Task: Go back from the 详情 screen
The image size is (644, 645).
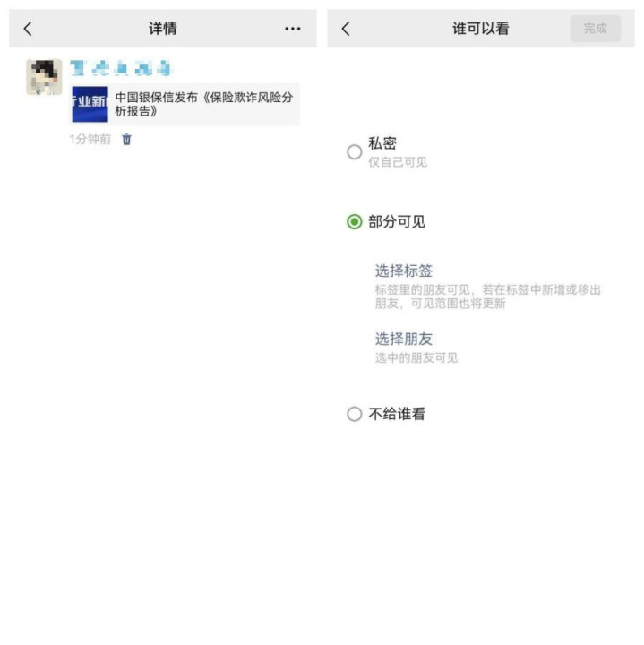Action: pyautogui.click(x=28, y=29)
